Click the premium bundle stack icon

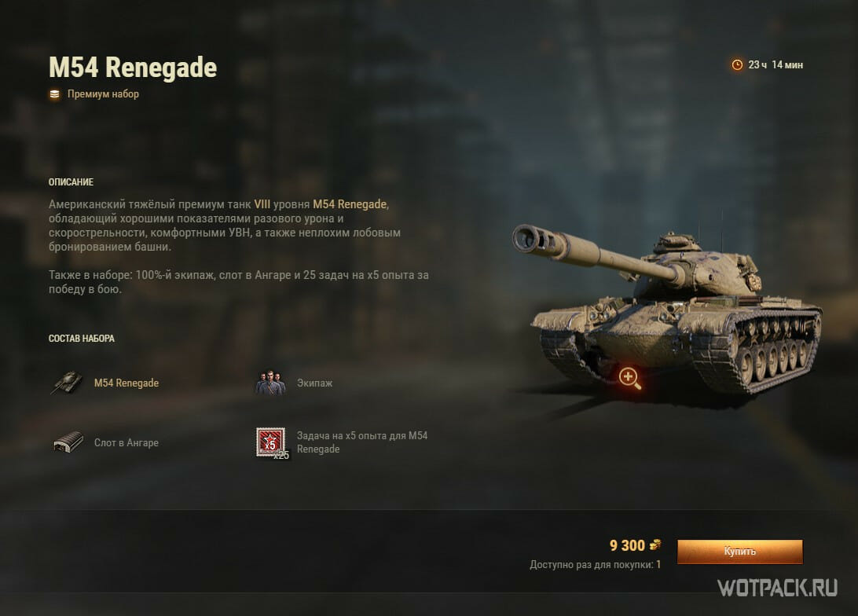click(x=55, y=94)
